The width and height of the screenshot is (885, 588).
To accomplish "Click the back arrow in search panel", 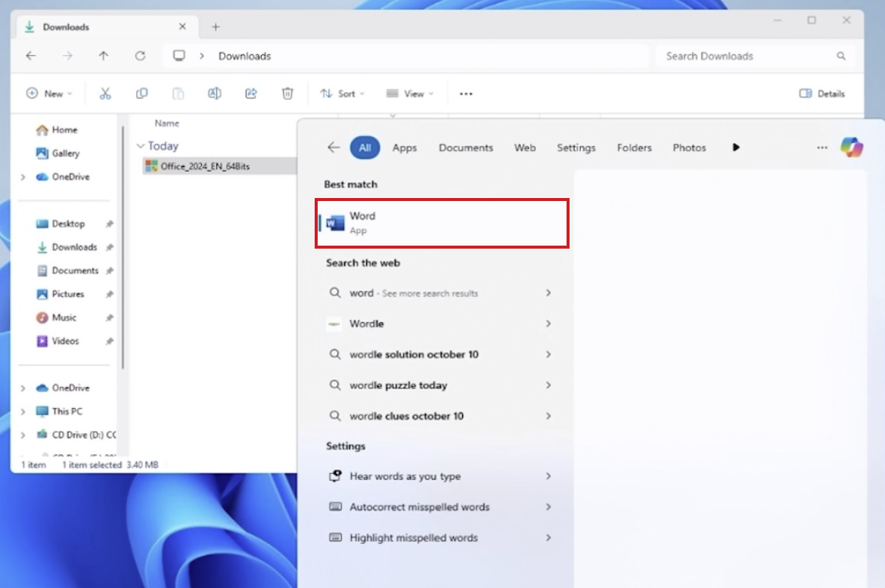I will pyautogui.click(x=334, y=147).
